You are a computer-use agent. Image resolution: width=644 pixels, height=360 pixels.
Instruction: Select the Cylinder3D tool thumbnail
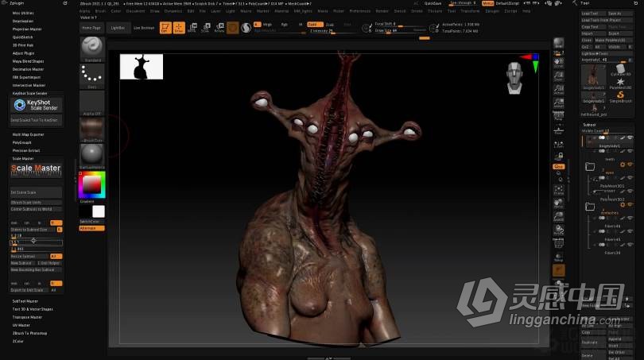620,70
